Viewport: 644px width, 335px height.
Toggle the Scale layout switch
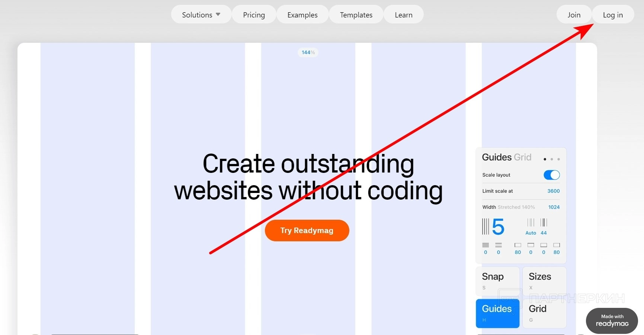tap(552, 175)
